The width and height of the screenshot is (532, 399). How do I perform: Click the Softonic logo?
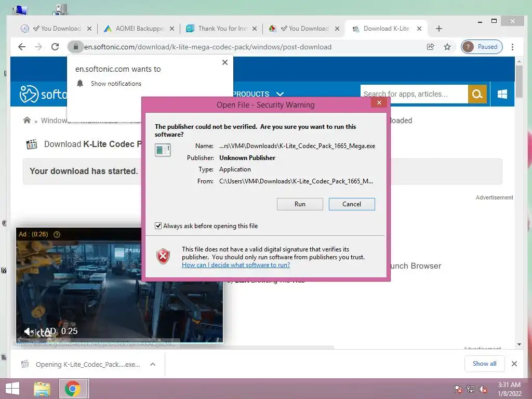click(43, 94)
